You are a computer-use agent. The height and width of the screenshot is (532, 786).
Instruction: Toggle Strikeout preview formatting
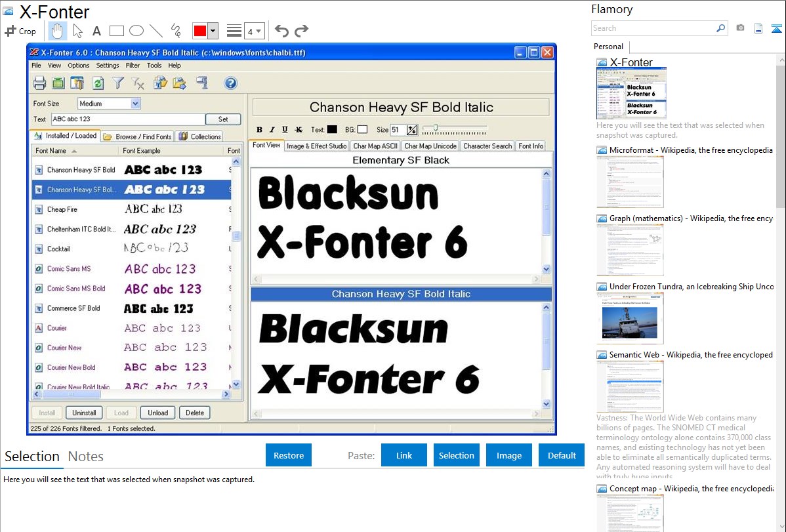pos(299,129)
